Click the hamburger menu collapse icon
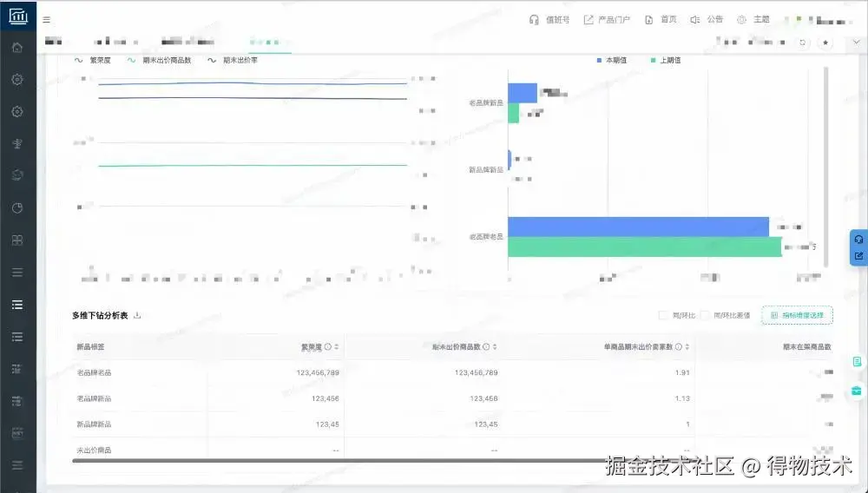Screen dimensions: 868x493 [47, 19]
